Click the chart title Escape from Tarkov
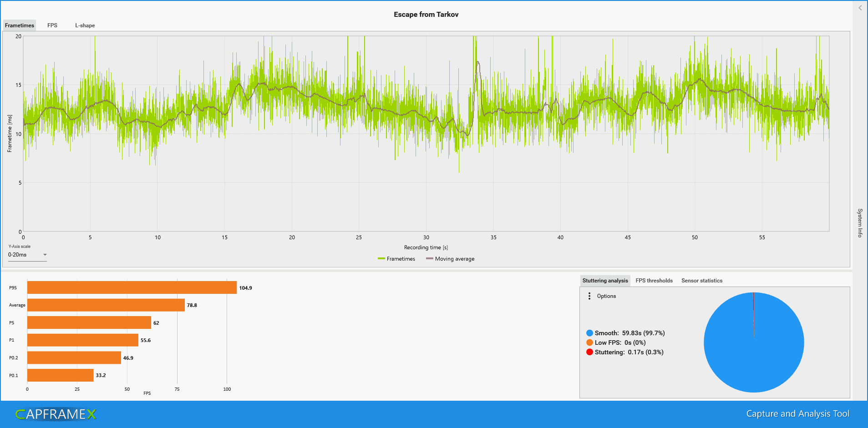Image resolution: width=868 pixels, height=428 pixels. point(426,15)
